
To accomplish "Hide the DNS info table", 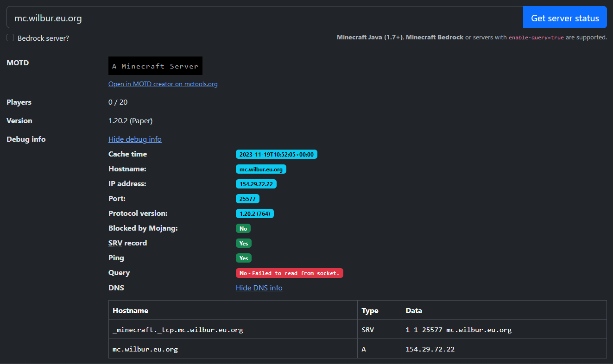I will [x=259, y=288].
